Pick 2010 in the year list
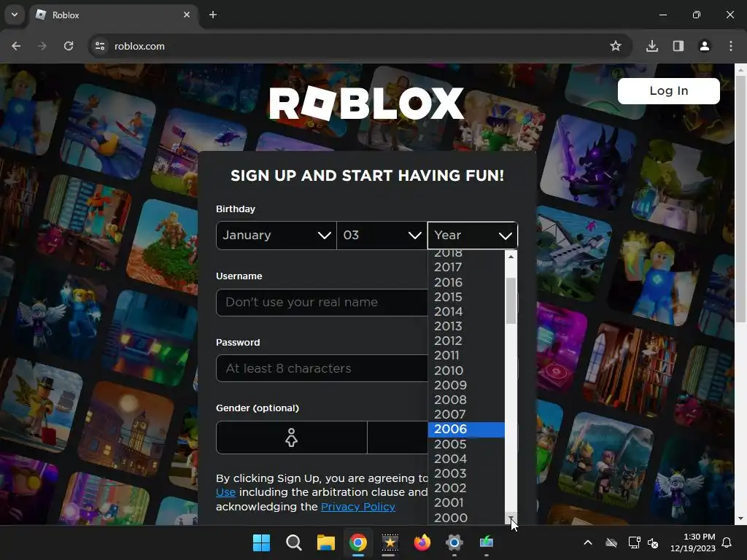This screenshot has width=747, height=560. tap(466, 370)
